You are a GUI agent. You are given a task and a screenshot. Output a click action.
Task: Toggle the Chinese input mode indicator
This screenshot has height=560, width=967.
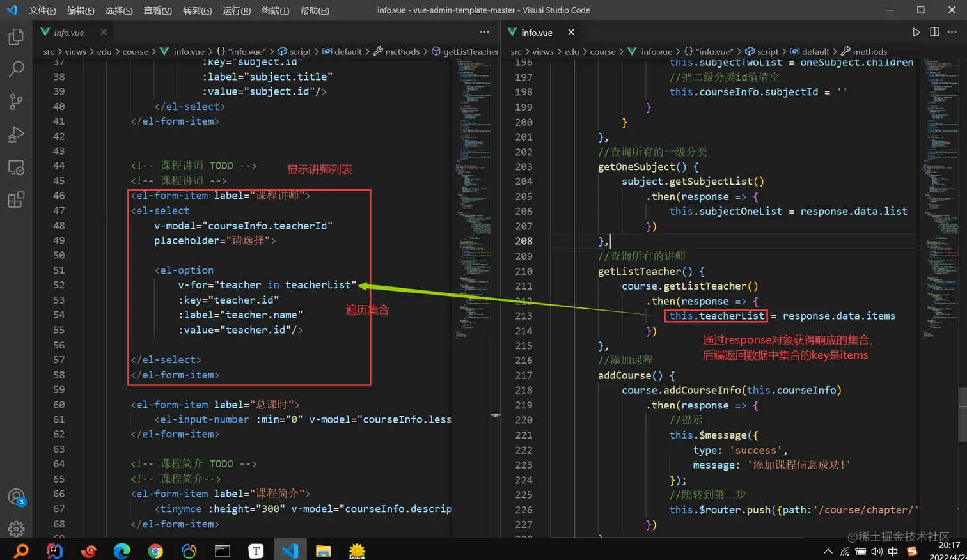(x=893, y=551)
